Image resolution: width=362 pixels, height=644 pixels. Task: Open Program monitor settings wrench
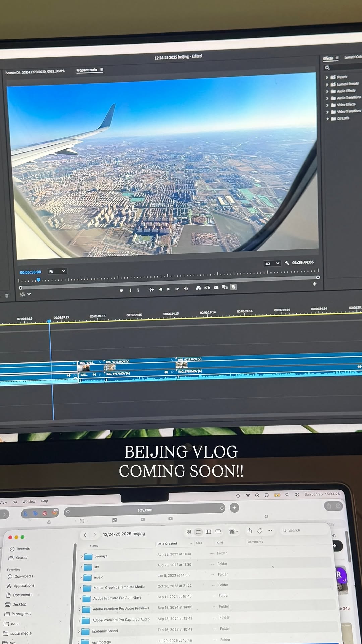(x=287, y=263)
